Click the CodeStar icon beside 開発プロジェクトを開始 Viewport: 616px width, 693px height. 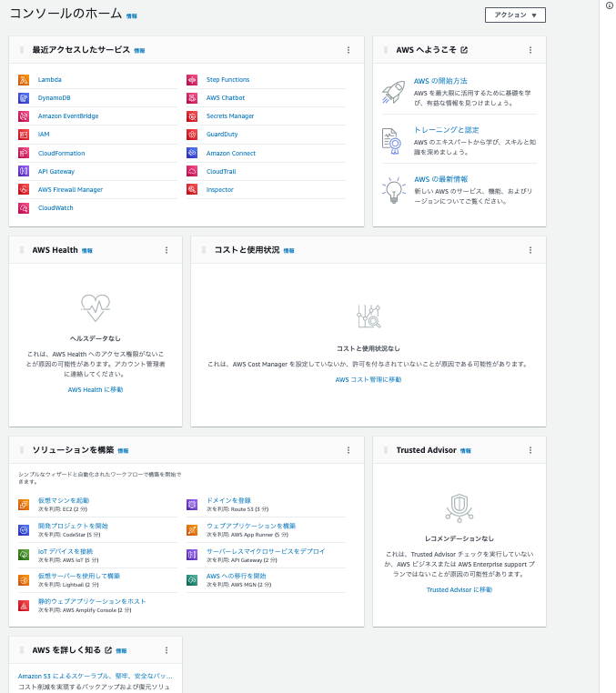(x=24, y=530)
